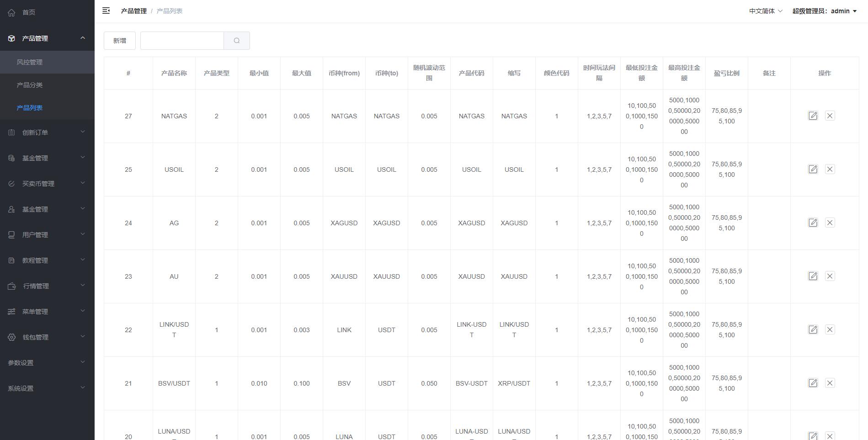Click the home icon in sidebar
Image resolution: width=868 pixels, height=440 pixels.
(x=12, y=12)
